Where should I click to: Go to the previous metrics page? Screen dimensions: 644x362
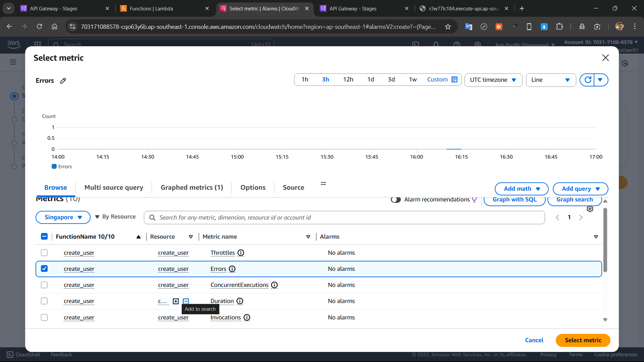click(x=557, y=218)
